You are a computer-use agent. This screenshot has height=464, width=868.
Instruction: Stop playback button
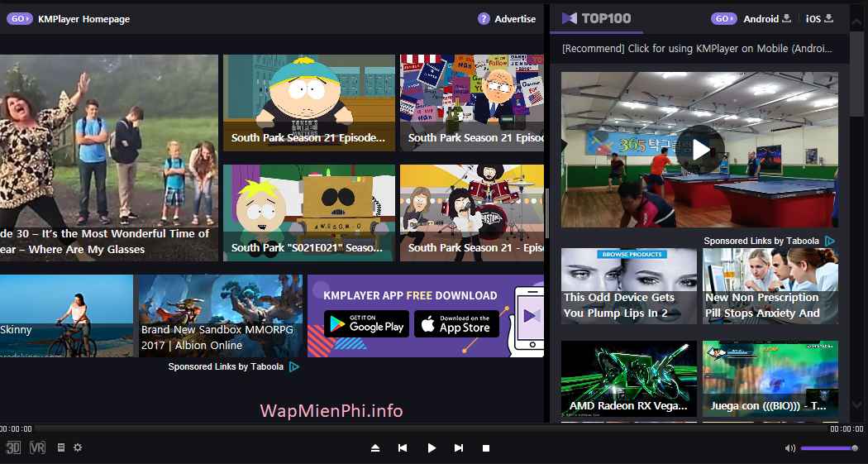(486, 448)
